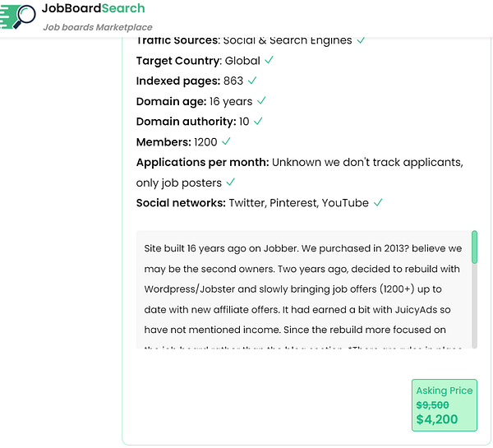Image resolution: width=493 pixels, height=448 pixels.
Task: Click inside the site description text
Action: (x=302, y=289)
